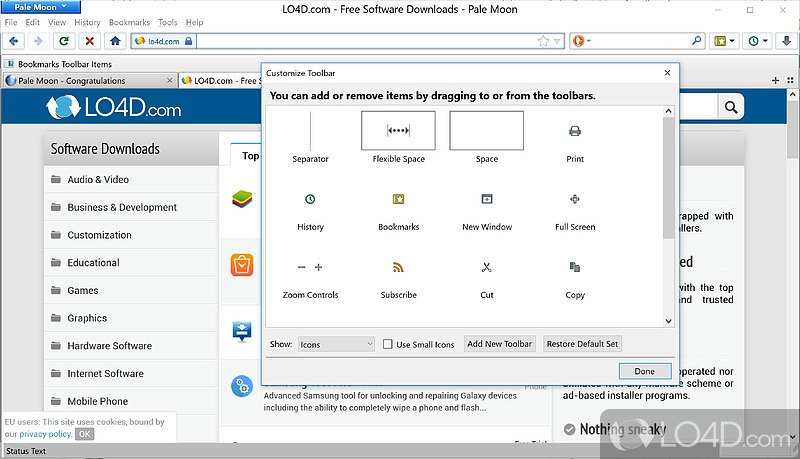The width and height of the screenshot is (800, 459).
Task: Click the Customize Toolbar scroll down arrow
Action: (x=668, y=321)
